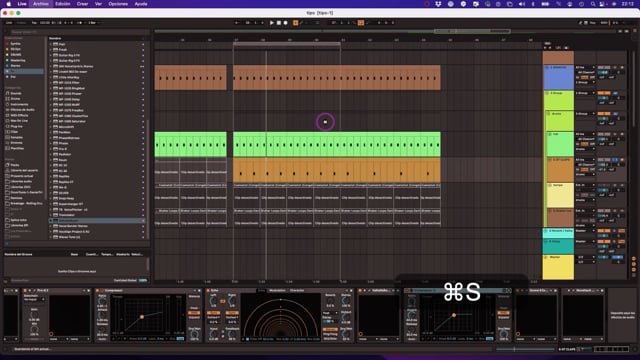Viewport: 640px width, 360px height.
Task: Click the Stop button in transport
Action: pyautogui.click(x=279, y=23)
